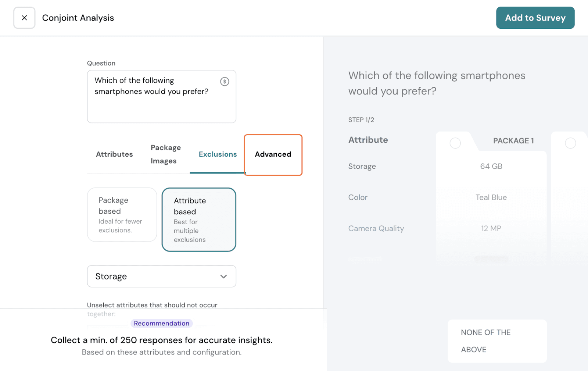
Task: Expand the Storage attribute dropdown
Action: click(x=161, y=276)
